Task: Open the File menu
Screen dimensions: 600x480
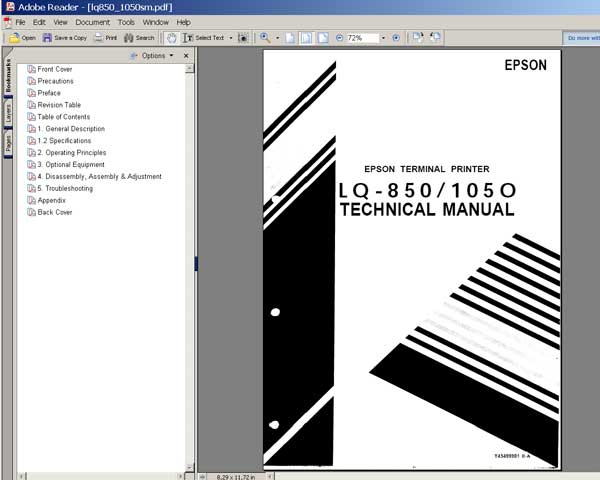Action: click(20, 22)
